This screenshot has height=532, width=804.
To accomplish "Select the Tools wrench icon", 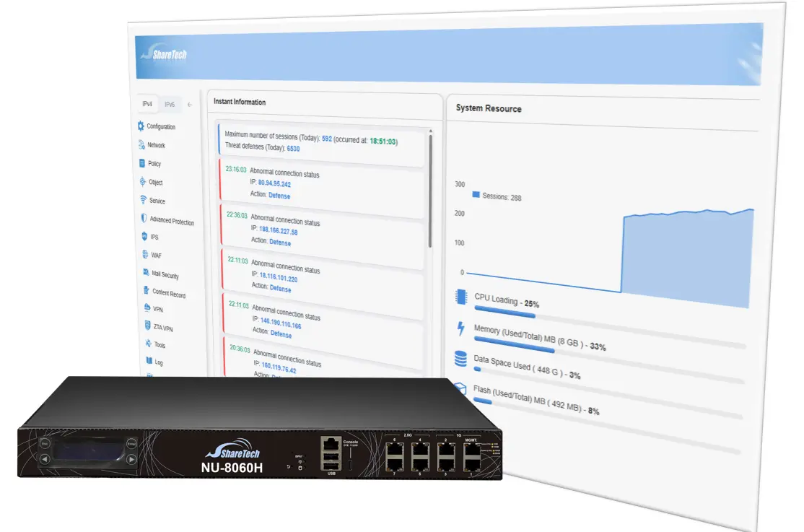I will [x=148, y=343].
